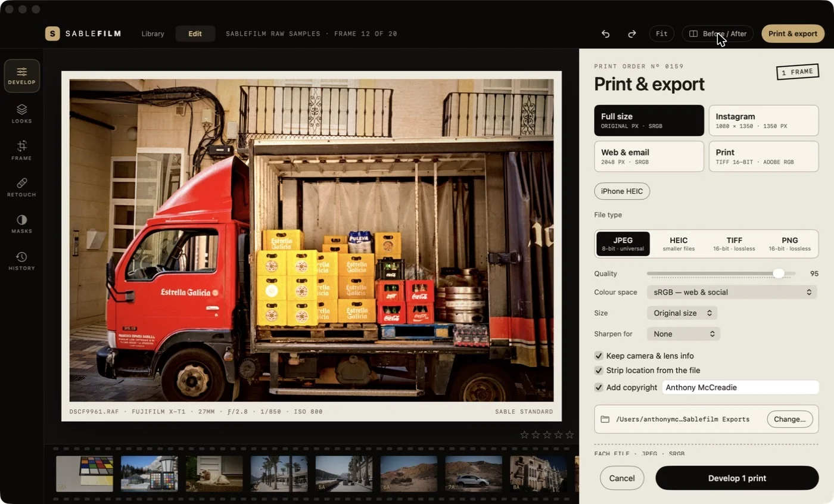The width and height of the screenshot is (834, 504).
Task: Select PNG file type
Action: 789,244
